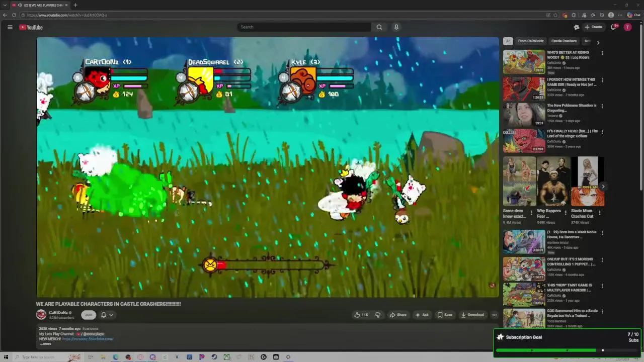Go back with browser back arrow
The width and height of the screenshot is (644, 362).
[x=5, y=15]
